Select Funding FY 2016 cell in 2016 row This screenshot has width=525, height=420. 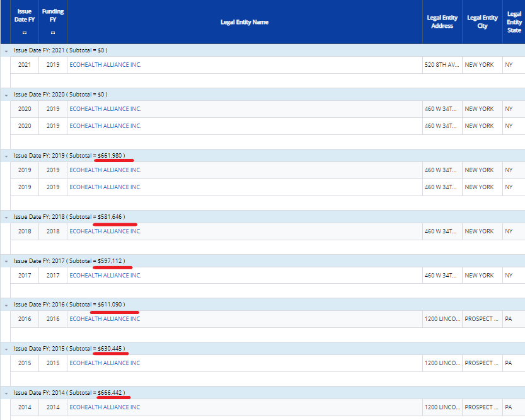[53, 319]
